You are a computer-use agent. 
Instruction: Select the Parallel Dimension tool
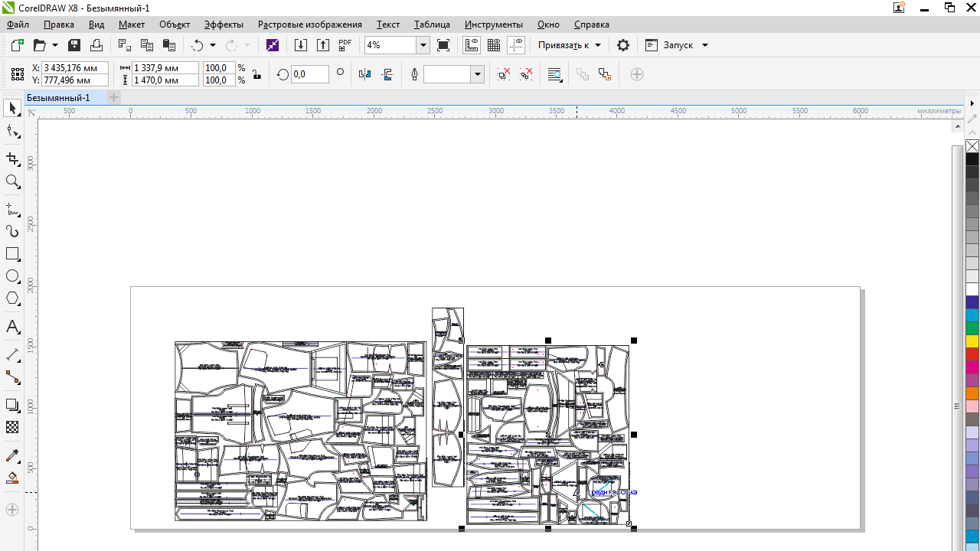point(12,355)
